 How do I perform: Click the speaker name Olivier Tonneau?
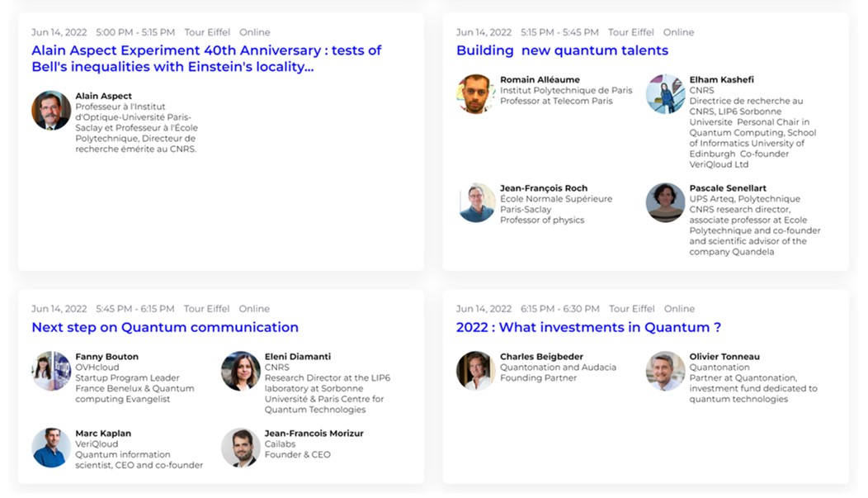724,357
